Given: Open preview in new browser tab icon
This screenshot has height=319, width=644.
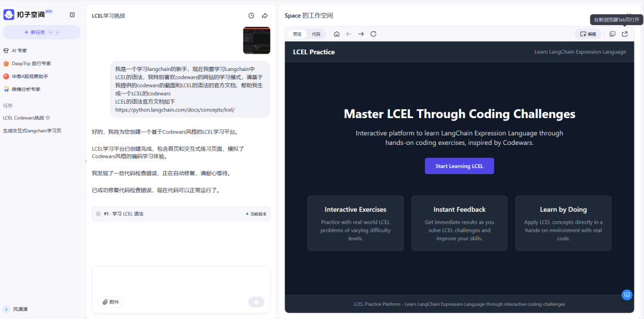Looking at the screenshot, I should coord(625,34).
